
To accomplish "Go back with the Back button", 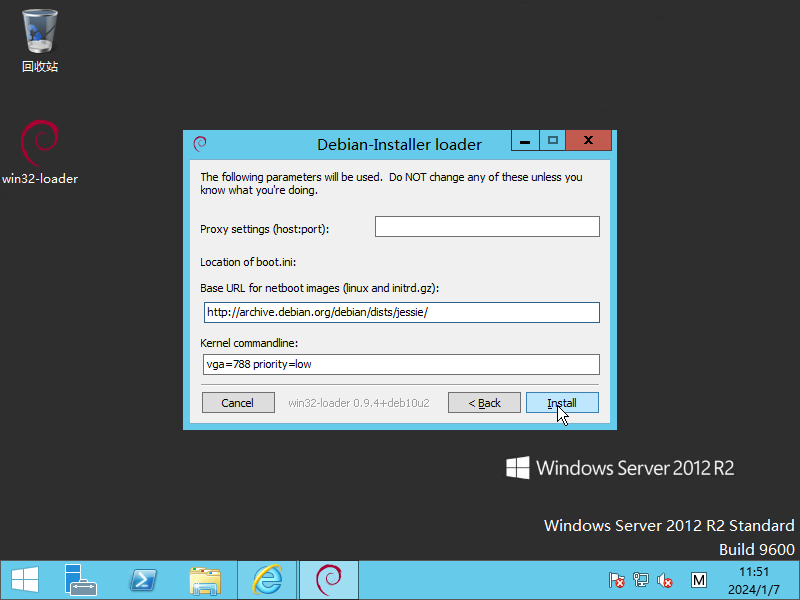I will point(484,403).
